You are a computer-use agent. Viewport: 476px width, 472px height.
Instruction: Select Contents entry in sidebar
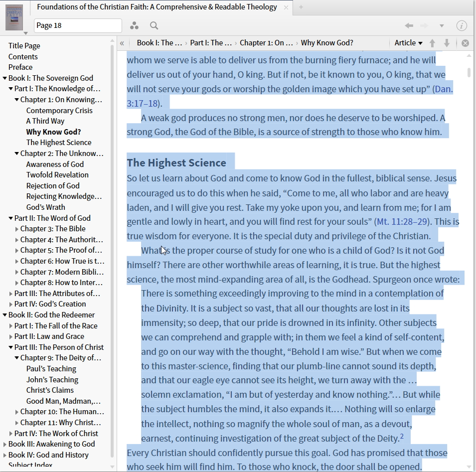(x=23, y=57)
